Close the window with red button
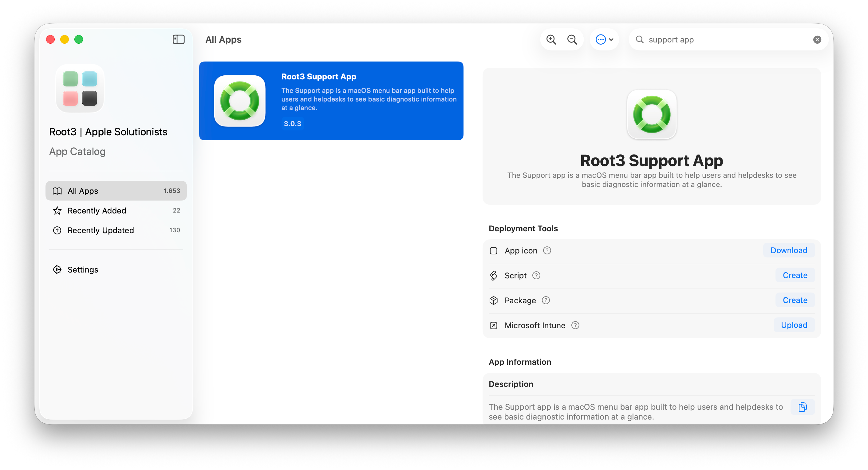Image resolution: width=868 pixels, height=470 pixels. tap(50, 39)
